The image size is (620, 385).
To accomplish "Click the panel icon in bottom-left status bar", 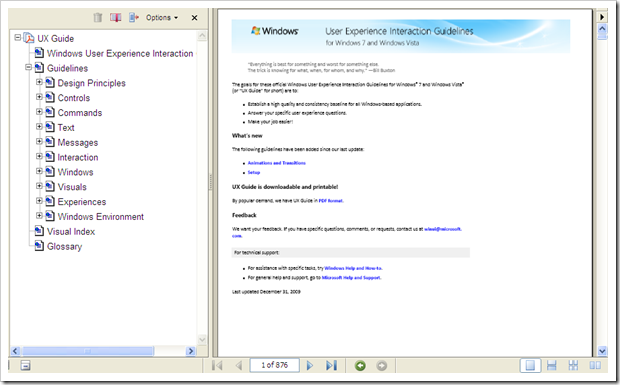I will (x=25, y=366).
